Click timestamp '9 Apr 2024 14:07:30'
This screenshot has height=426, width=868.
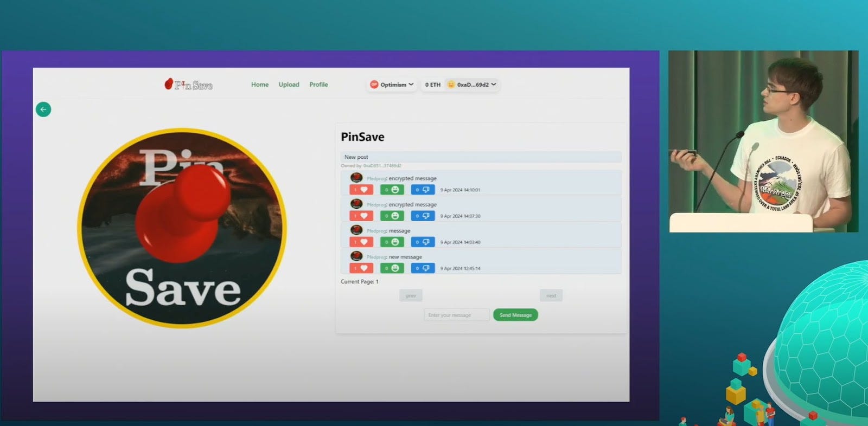pos(460,216)
